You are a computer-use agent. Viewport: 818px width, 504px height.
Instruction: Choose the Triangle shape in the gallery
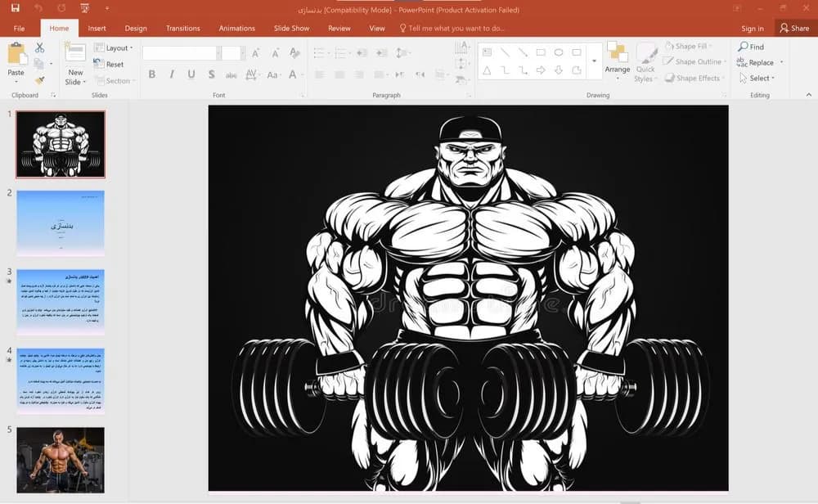point(487,70)
